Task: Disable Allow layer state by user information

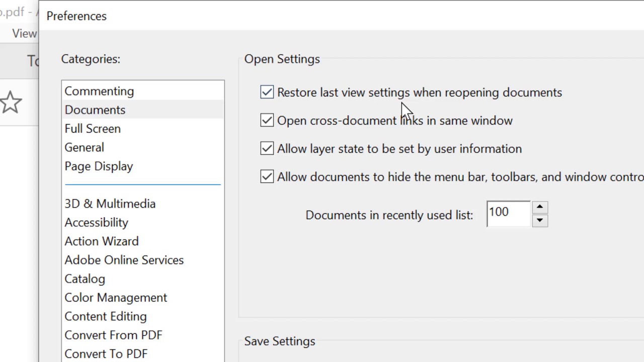Action: click(x=267, y=149)
